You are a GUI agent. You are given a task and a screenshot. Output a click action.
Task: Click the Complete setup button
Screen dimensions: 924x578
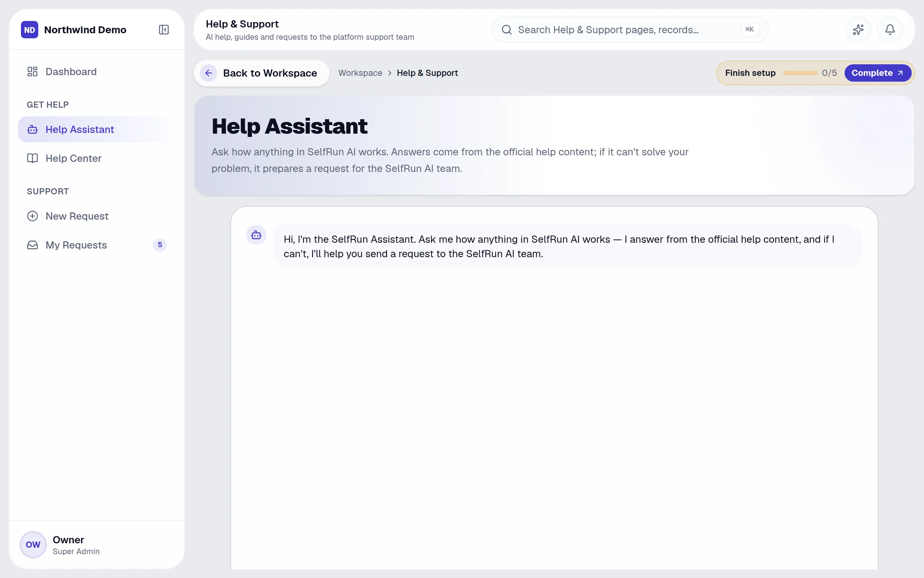[x=877, y=73]
